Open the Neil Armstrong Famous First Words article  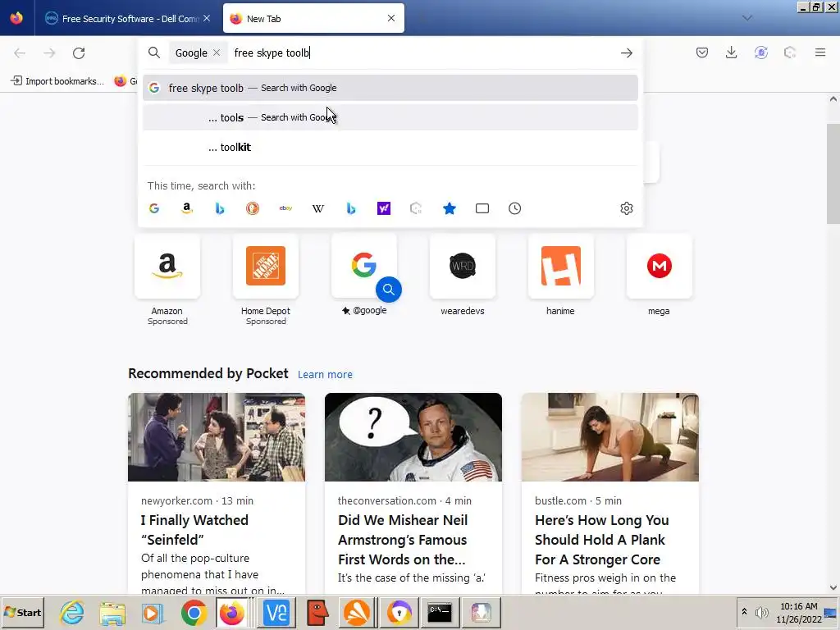pos(402,540)
